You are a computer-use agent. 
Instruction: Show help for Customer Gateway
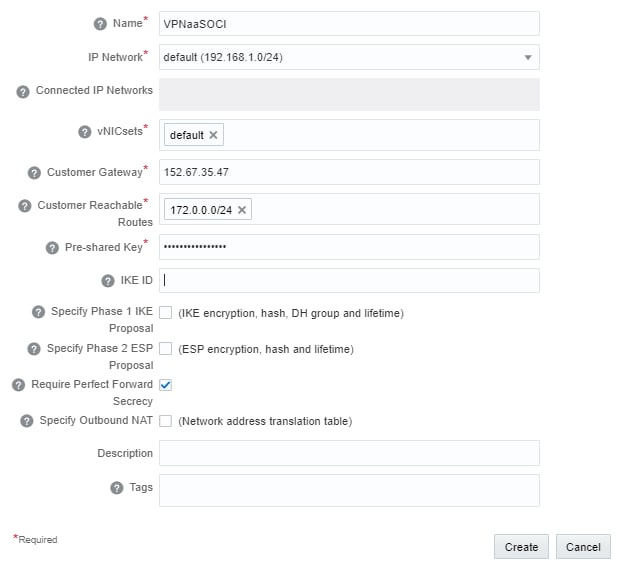pyautogui.click(x=34, y=173)
